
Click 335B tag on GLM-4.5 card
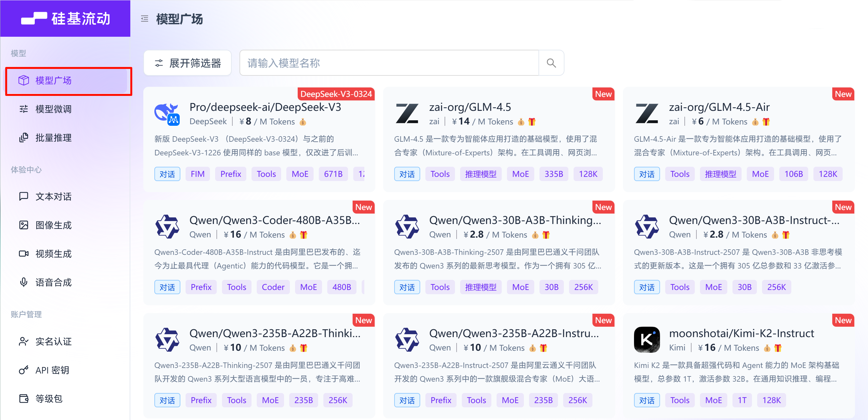[x=554, y=174]
